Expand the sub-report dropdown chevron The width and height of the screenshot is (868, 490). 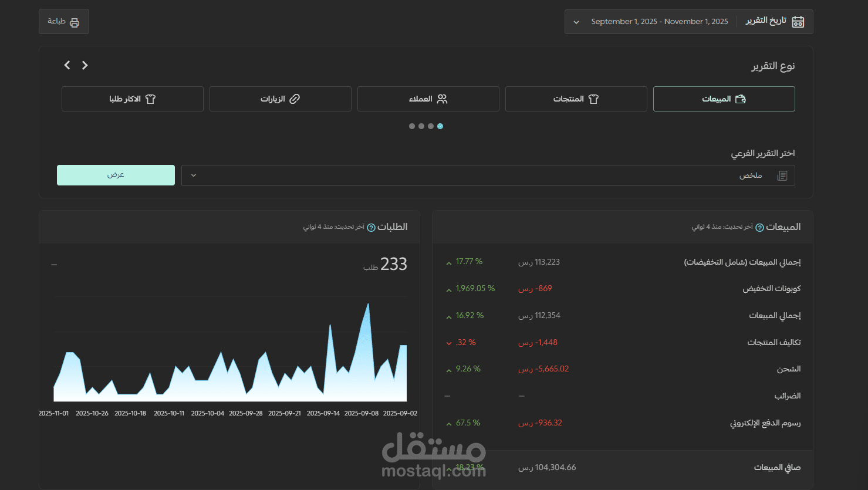194,175
